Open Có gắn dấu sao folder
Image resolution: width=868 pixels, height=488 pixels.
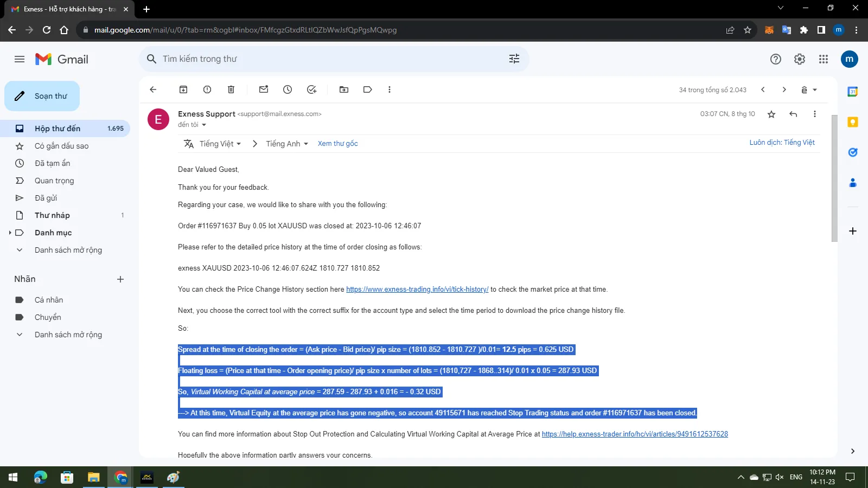pos(65,146)
